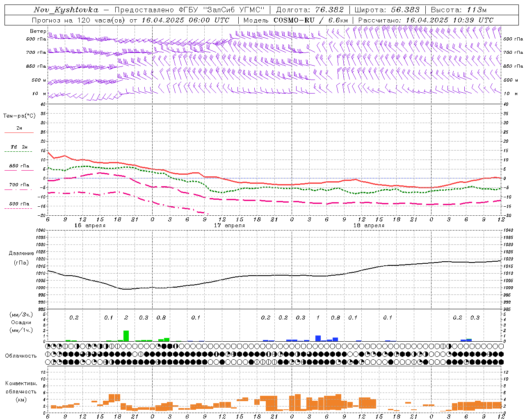Select the Осадки precipitation label
The width and height of the screenshot is (525, 420).
click(21, 322)
